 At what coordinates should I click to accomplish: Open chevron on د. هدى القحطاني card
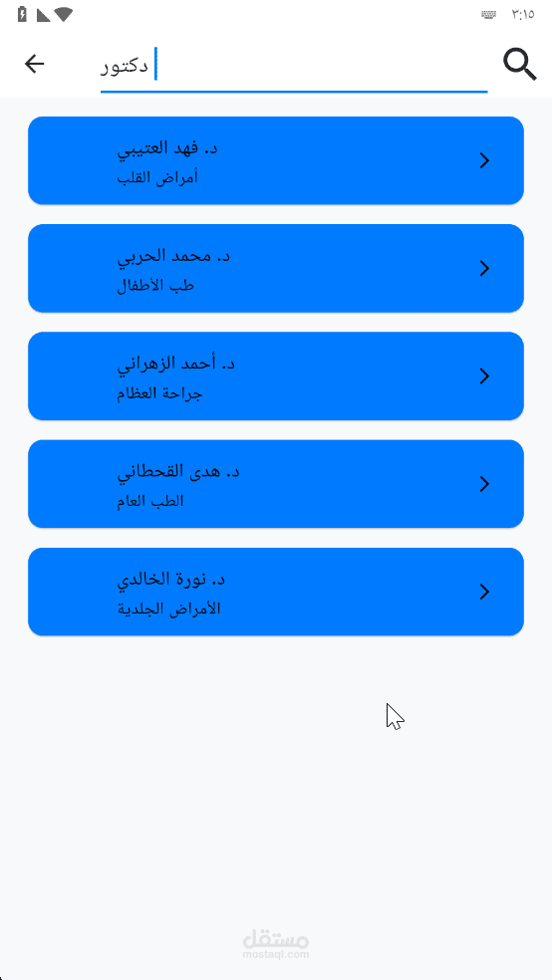click(484, 484)
